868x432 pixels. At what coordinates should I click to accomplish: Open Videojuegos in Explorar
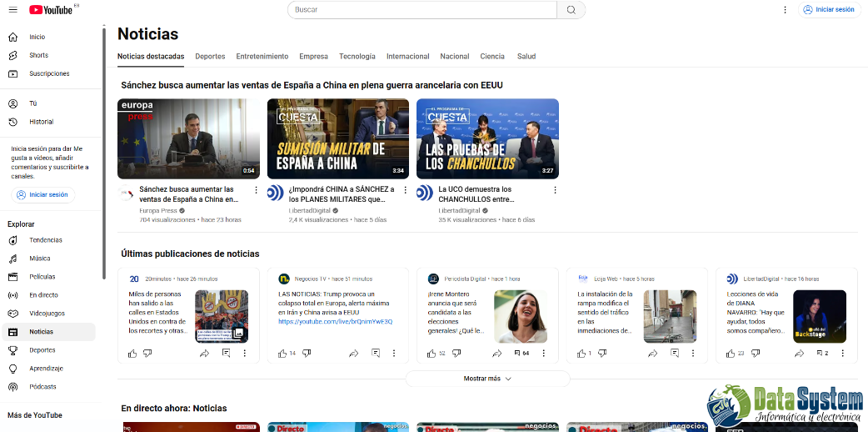click(x=47, y=313)
